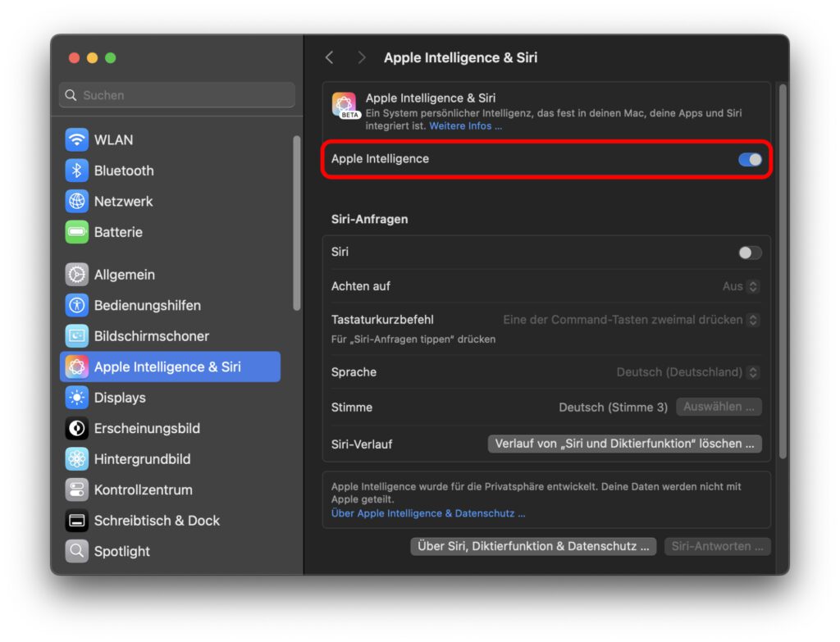Select the Netzwerk globe icon
Image resolution: width=840 pixels, height=642 pixels.
[x=77, y=201]
